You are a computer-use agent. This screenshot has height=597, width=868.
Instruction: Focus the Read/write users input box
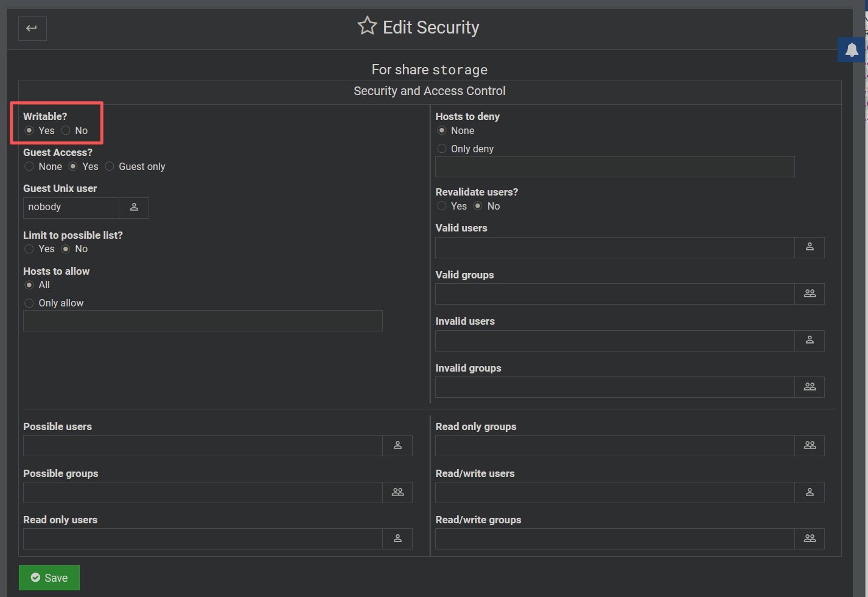615,492
